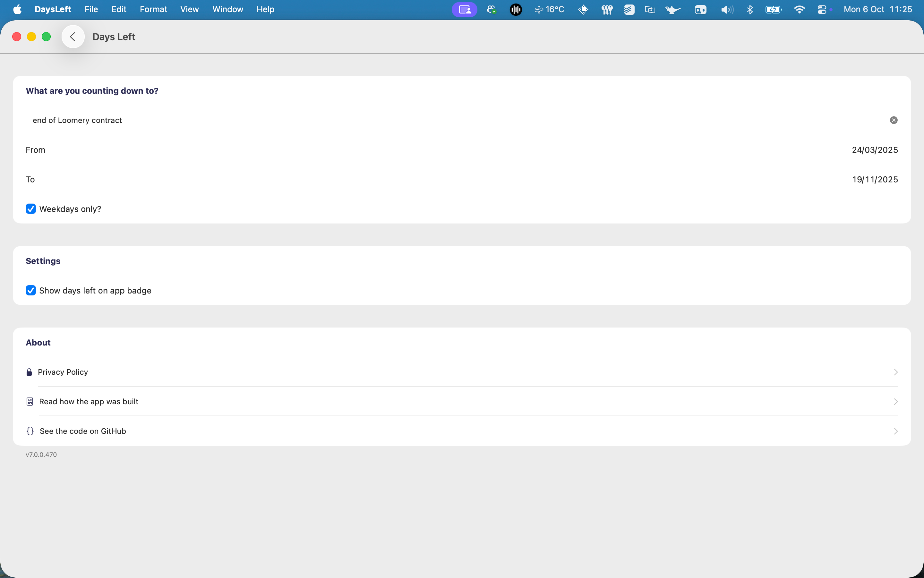Click the purple screen sharing menu bar icon
The height and width of the screenshot is (578, 924).
464,10
